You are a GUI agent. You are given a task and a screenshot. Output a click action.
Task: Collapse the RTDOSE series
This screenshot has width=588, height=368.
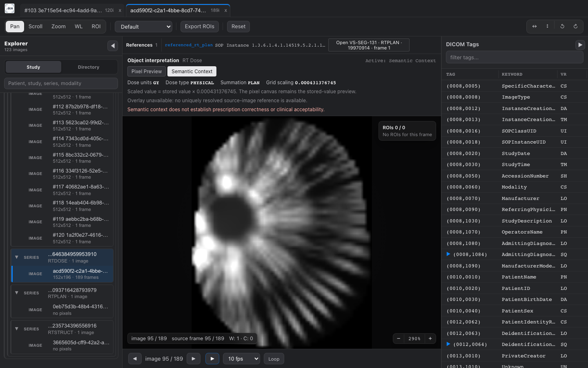[17, 257]
